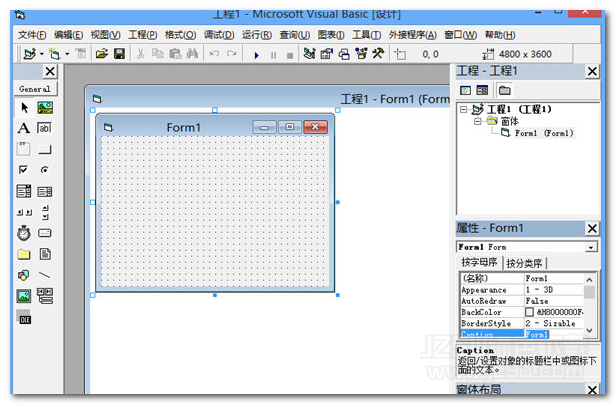Click the General toolbox tab button
The width and height of the screenshot is (616, 405).
click(35, 89)
